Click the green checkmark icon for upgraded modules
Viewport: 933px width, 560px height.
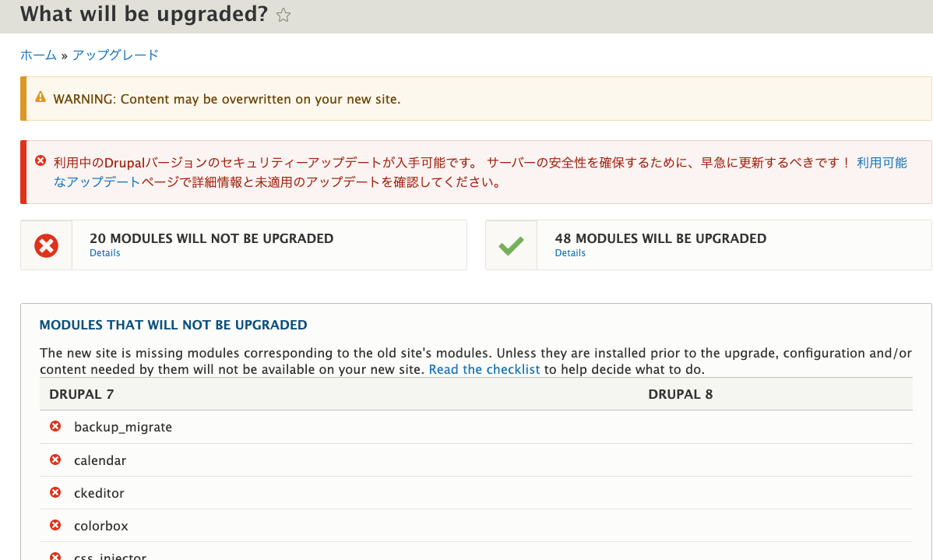click(x=511, y=245)
